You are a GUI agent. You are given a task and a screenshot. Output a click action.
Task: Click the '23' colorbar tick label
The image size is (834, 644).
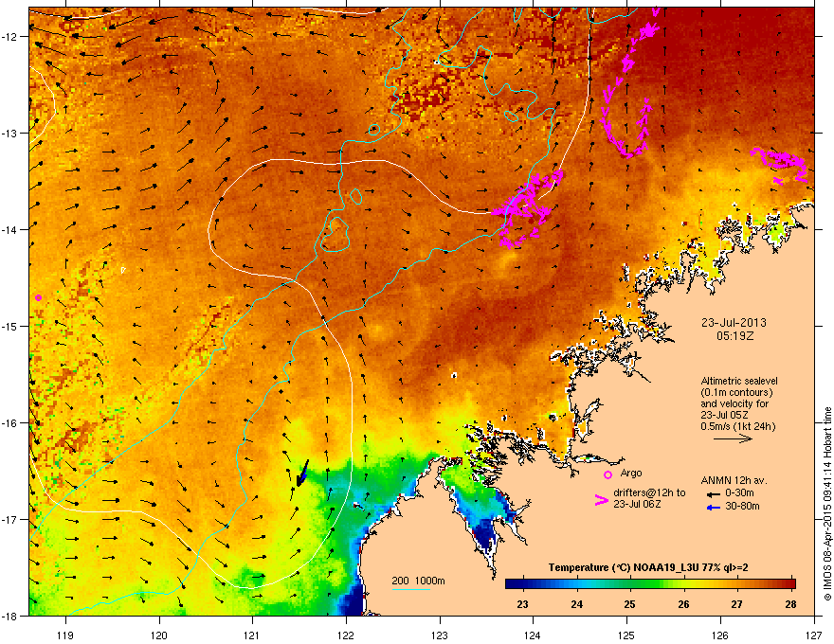[x=523, y=604]
